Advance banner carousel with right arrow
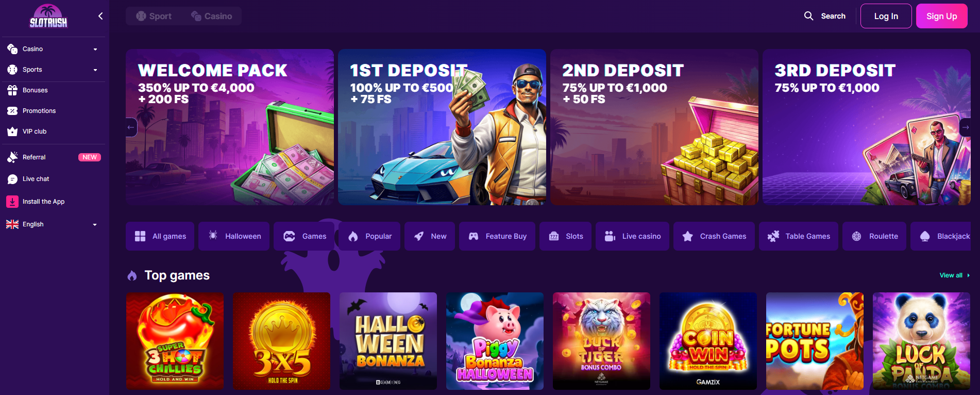 coord(965,127)
